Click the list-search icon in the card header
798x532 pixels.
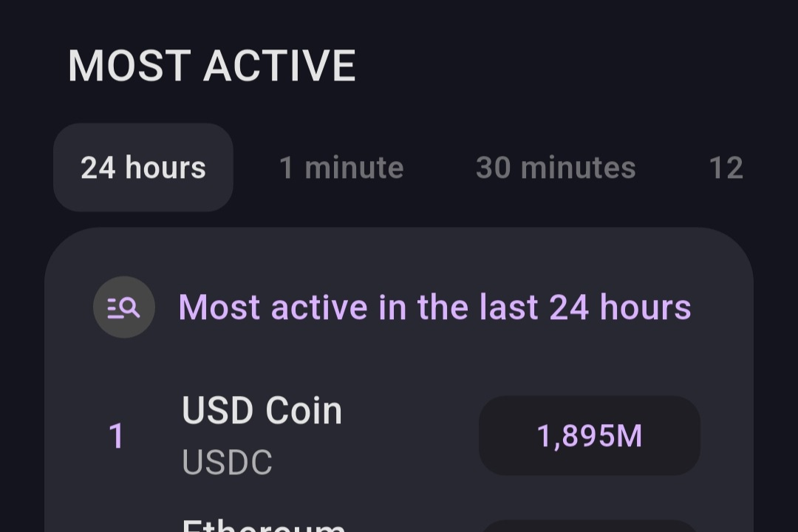click(123, 307)
